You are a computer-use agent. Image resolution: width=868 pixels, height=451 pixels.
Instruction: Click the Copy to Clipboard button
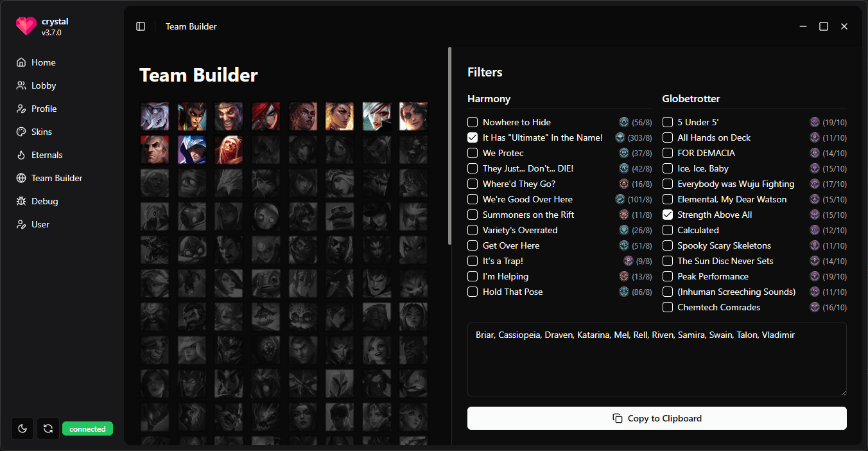click(x=657, y=418)
